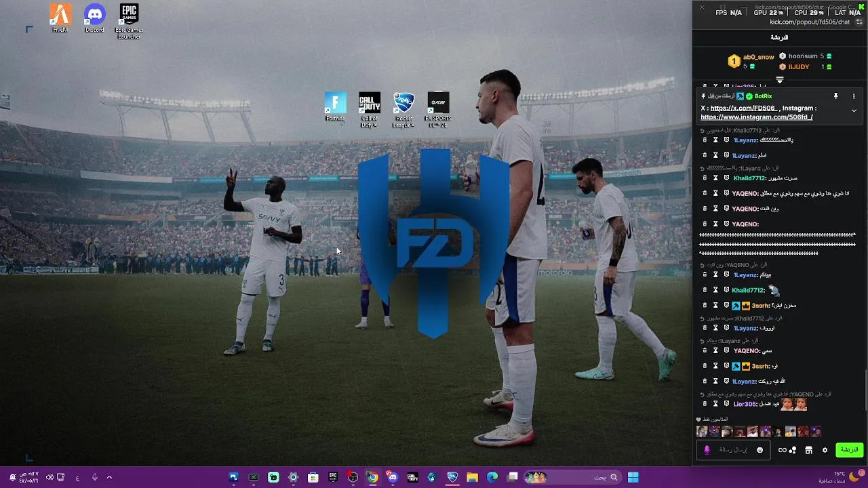Viewport: 868px width, 488px height.
Task: Open Discord from the taskbar
Action: 393,477
